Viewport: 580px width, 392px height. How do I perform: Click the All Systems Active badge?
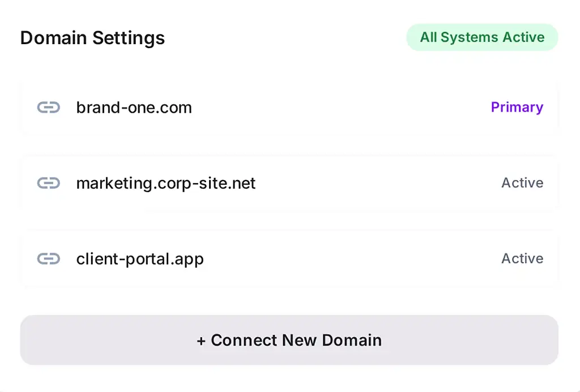click(482, 37)
